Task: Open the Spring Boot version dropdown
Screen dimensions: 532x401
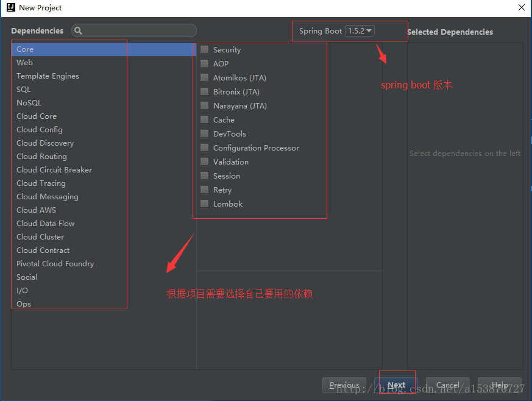Action: click(x=360, y=31)
